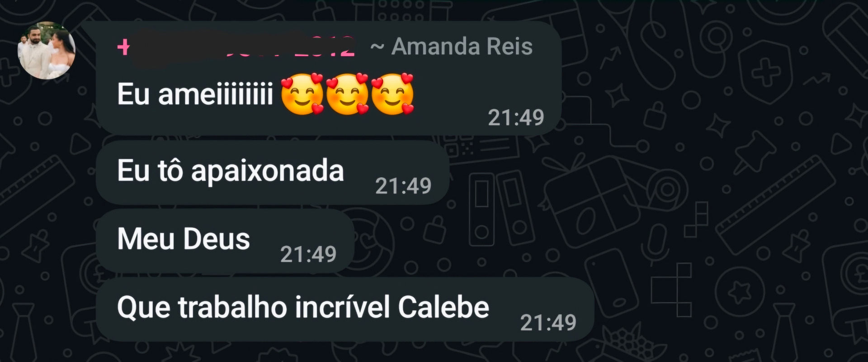Click timestamp of the 'Calebe' message
This screenshot has height=362, width=868.
click(x=548, y=323)
